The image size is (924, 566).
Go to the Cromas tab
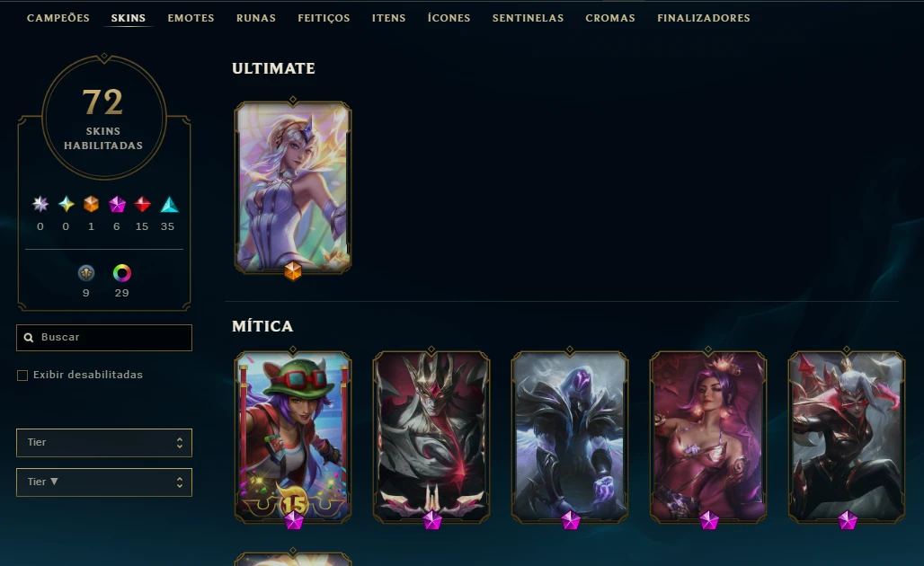pyautogui.click(x=610, y=18)
